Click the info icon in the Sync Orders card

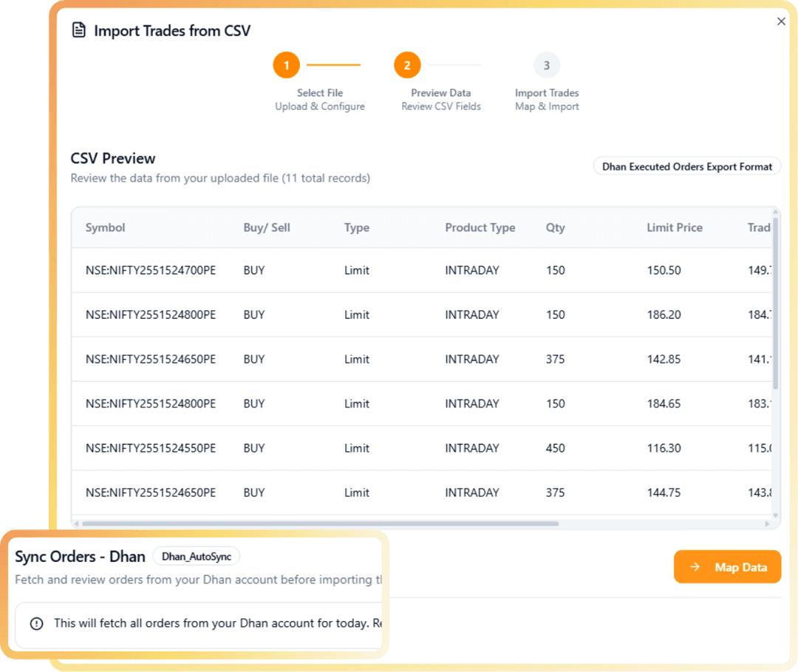36,624
